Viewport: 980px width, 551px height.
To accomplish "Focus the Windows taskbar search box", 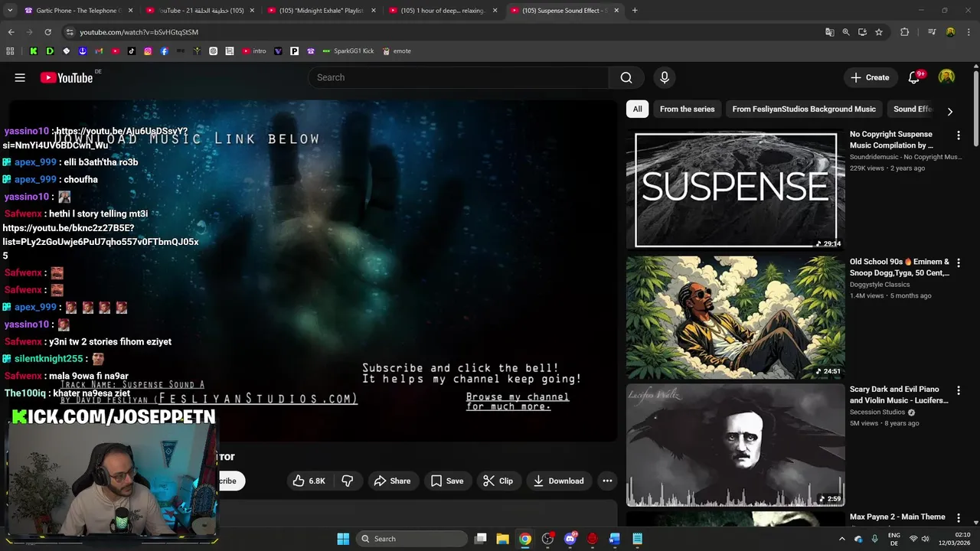I will (x=413, y=539).
